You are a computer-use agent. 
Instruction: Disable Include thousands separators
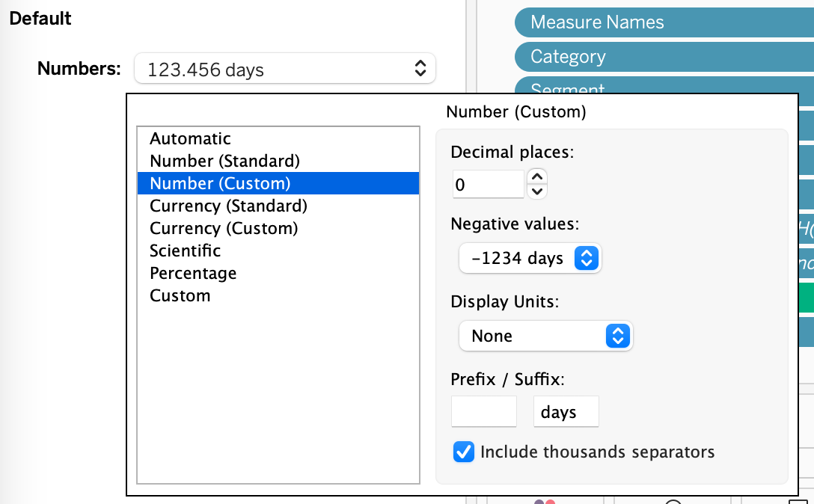click(x=464, y=452)
